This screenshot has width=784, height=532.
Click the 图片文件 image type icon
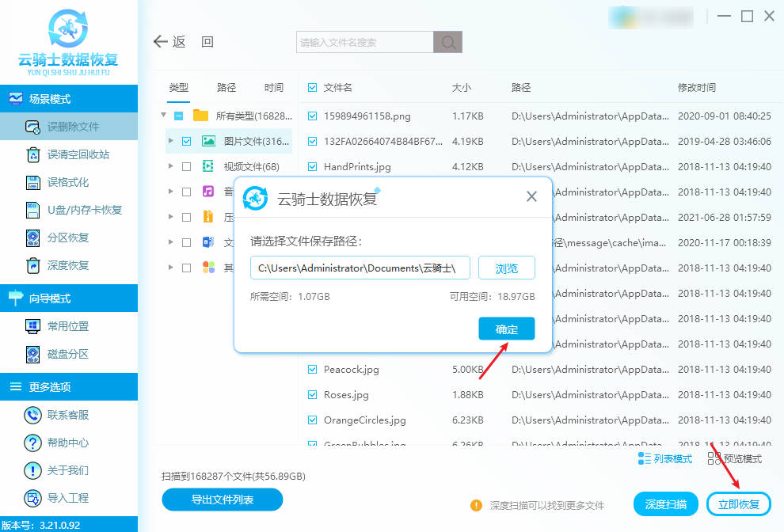click(x=208, y=142)
